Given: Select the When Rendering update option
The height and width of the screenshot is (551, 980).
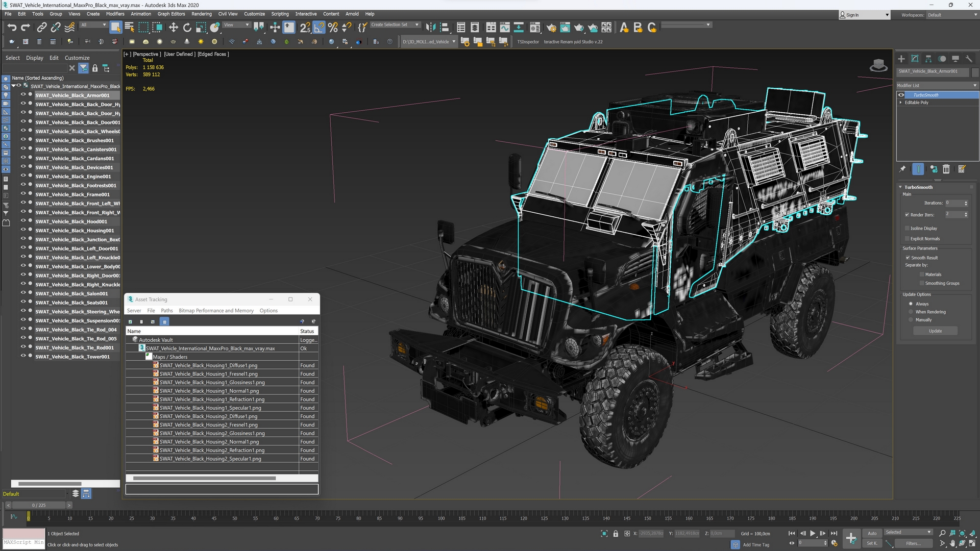Looking at the screenshot, I should 911,312.
